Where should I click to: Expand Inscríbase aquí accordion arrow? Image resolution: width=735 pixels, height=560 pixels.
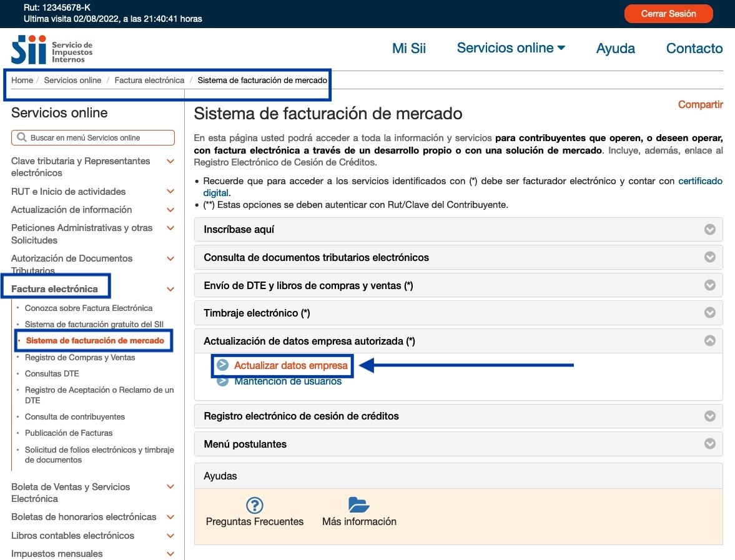point(709,229)
